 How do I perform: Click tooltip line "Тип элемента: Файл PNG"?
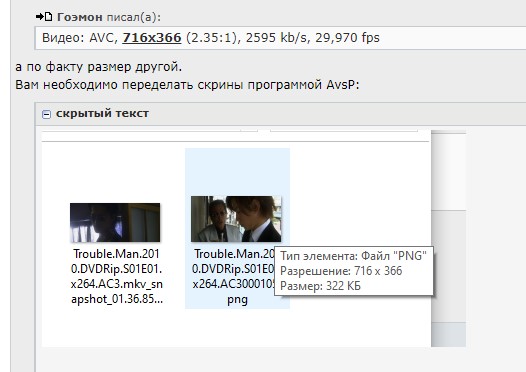click(353, 256)
